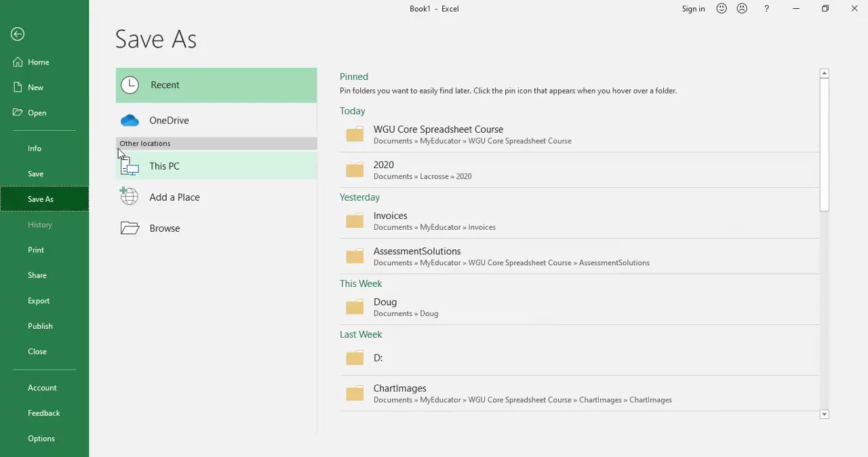Minimize the Excel window
Screen dimensions: 868x457
796,9
